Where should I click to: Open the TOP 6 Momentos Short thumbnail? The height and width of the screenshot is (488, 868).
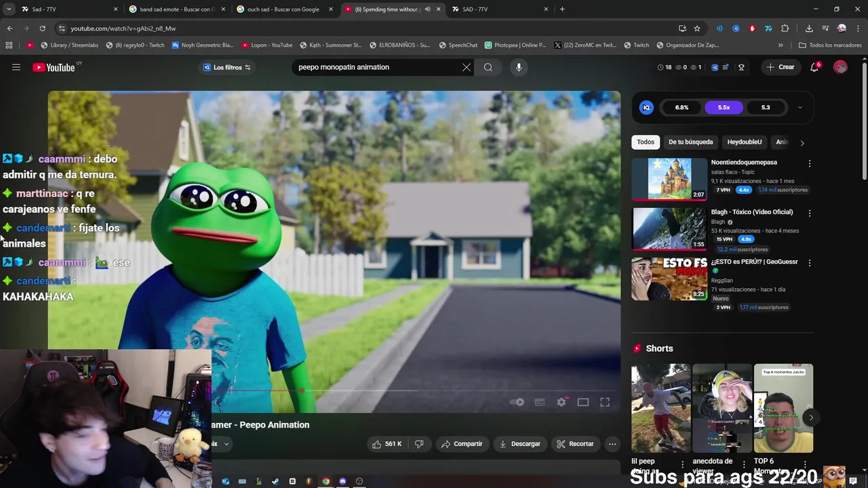pos(783,408)
